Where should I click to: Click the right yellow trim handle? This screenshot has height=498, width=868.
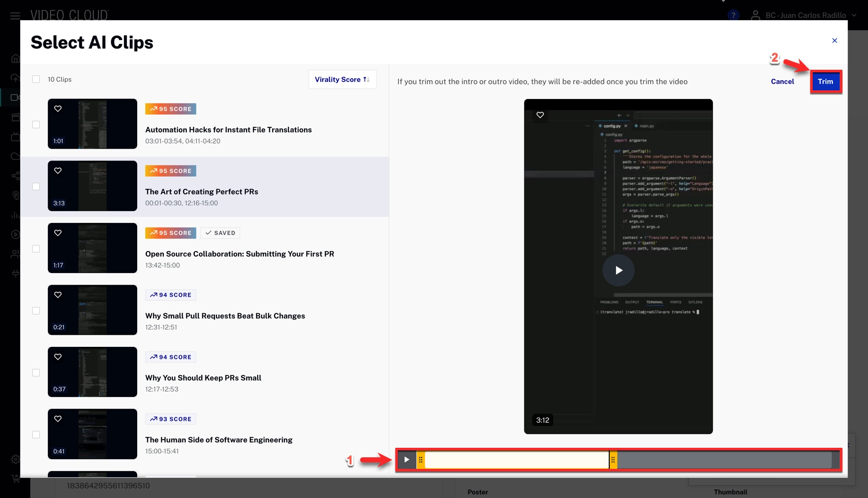click(613, 459)
